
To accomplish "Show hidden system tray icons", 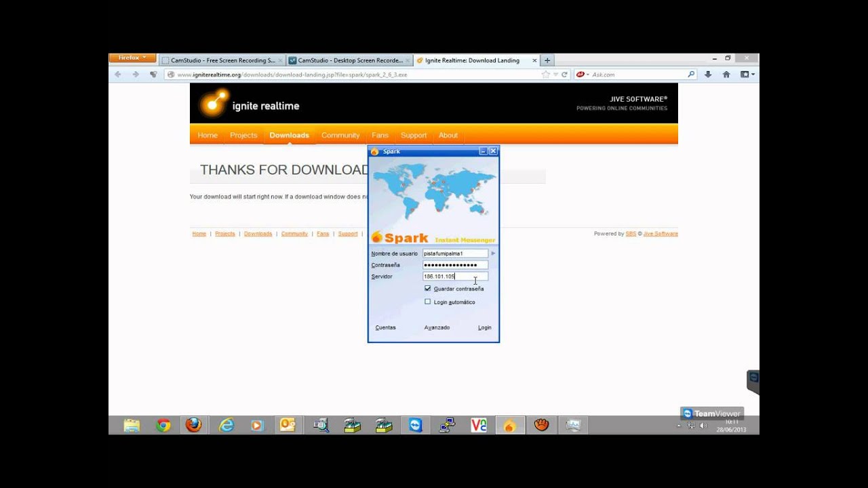I will point(679,426).
